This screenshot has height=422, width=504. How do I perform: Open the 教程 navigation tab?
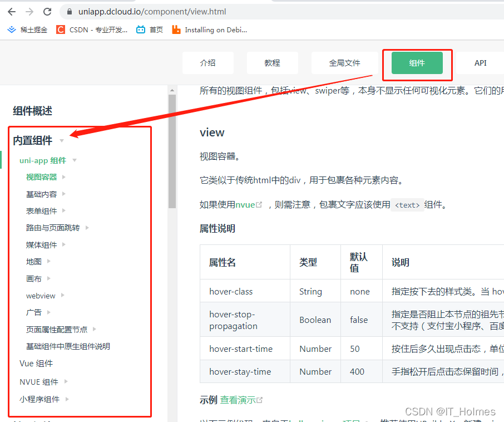[272, 63]
